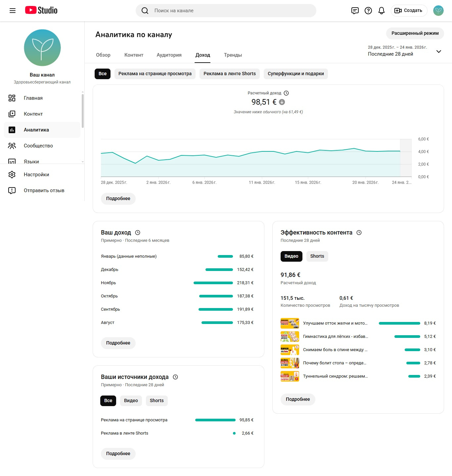The height and width of the screenshot is (476, 452).
Task: Open thumbnail for Туннельный синдром video
Action: (x=290, y=376)
